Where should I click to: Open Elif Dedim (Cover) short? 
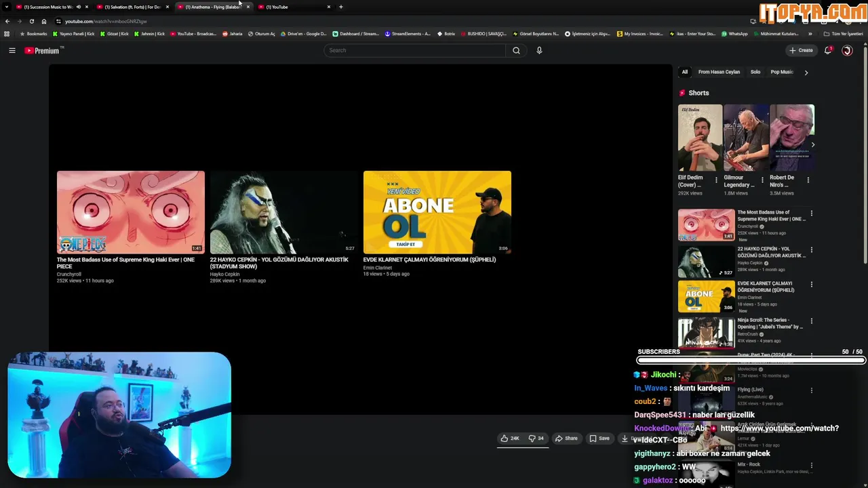(700, 138)
